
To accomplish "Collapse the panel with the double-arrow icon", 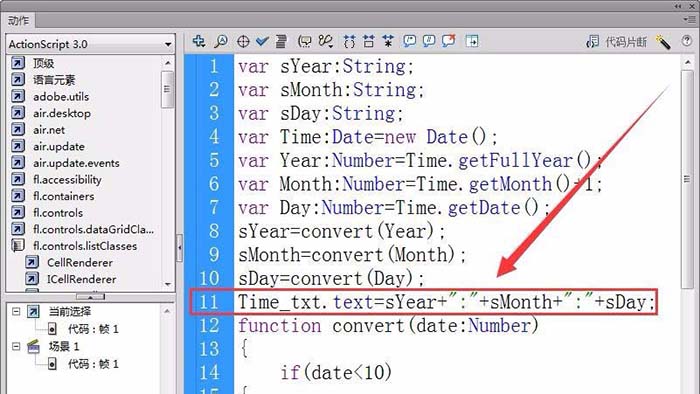I will pyautogui.click(x=678, y=6).
